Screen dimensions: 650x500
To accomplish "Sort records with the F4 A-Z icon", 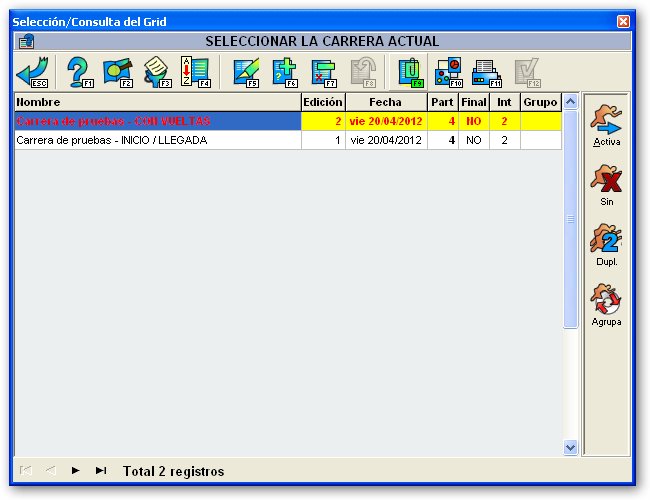I will [x=196, y=73].
